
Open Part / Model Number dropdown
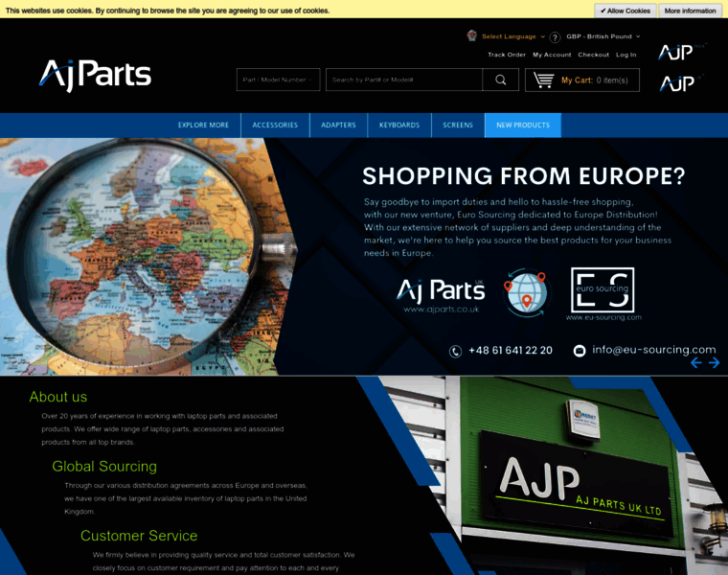tap(278, 80)
